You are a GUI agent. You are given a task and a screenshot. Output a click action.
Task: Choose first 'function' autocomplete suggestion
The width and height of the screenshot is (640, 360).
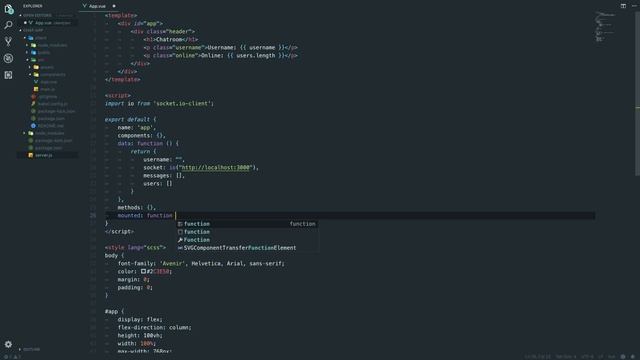coord(247,224)
